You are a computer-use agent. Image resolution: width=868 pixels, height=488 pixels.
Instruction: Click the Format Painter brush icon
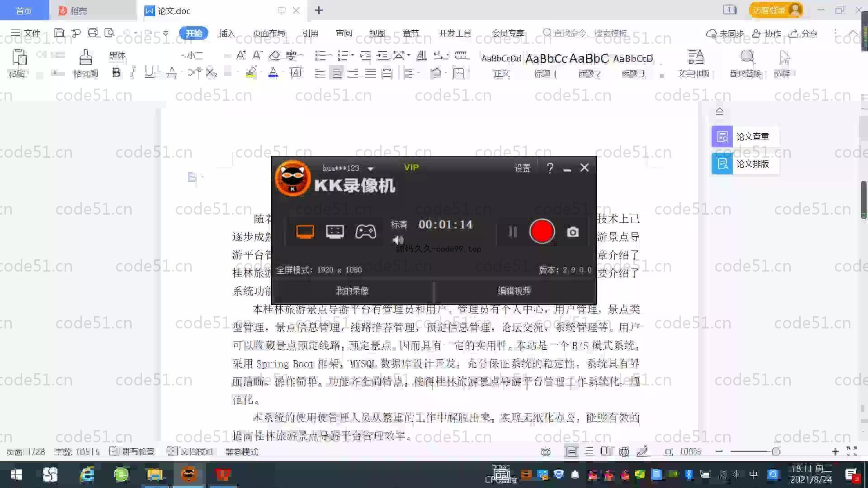tap(85, 57)
